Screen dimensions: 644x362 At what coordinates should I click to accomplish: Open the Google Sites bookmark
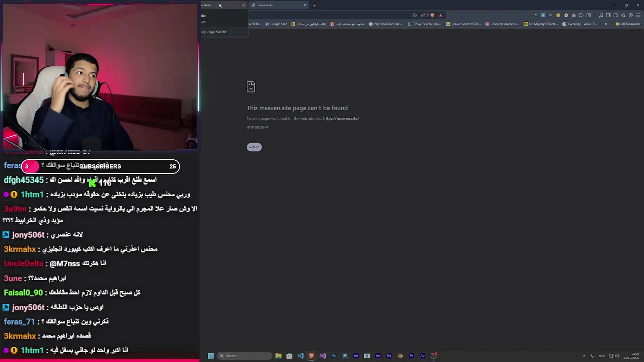276,24
